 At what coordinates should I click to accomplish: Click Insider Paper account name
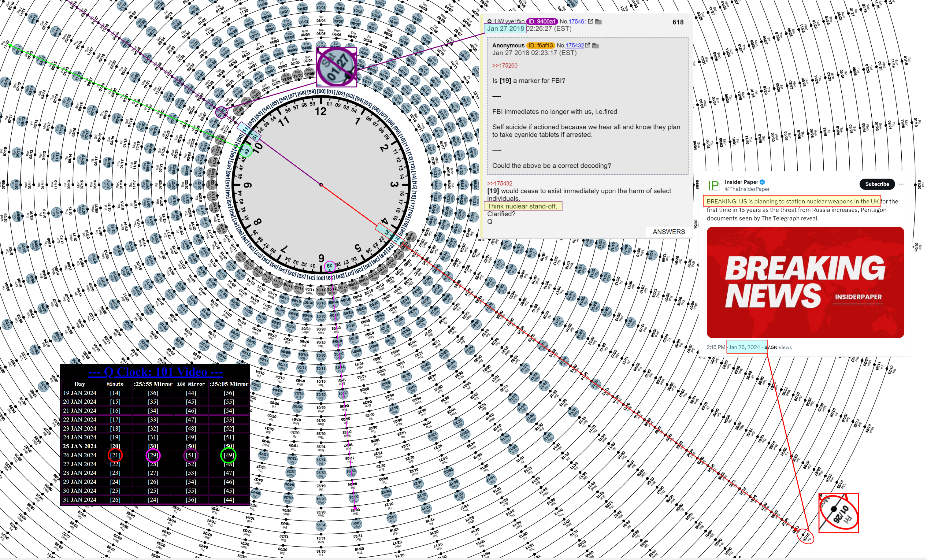point(741,182)
